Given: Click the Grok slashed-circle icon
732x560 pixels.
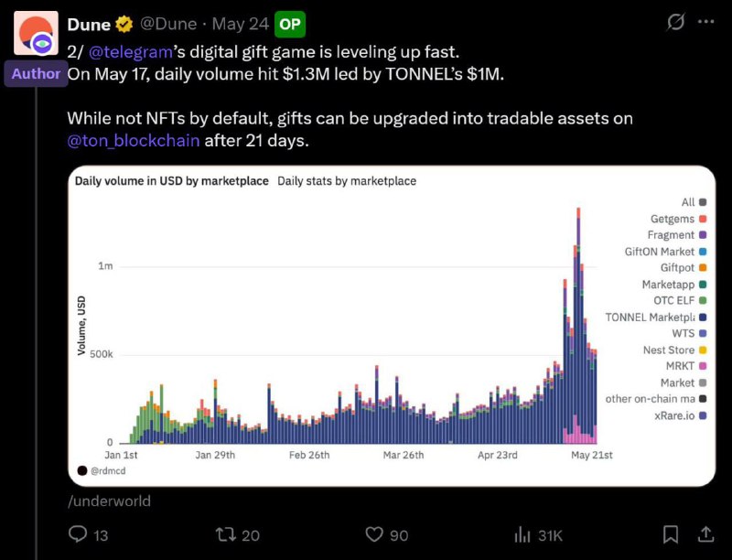Looking at the screenshot, I should 675,22.
